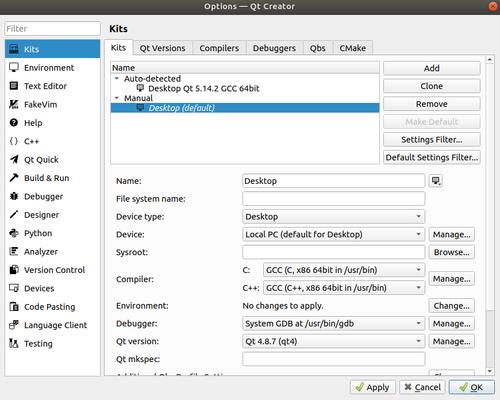Confirm with the OK button

tap(471, 387)
